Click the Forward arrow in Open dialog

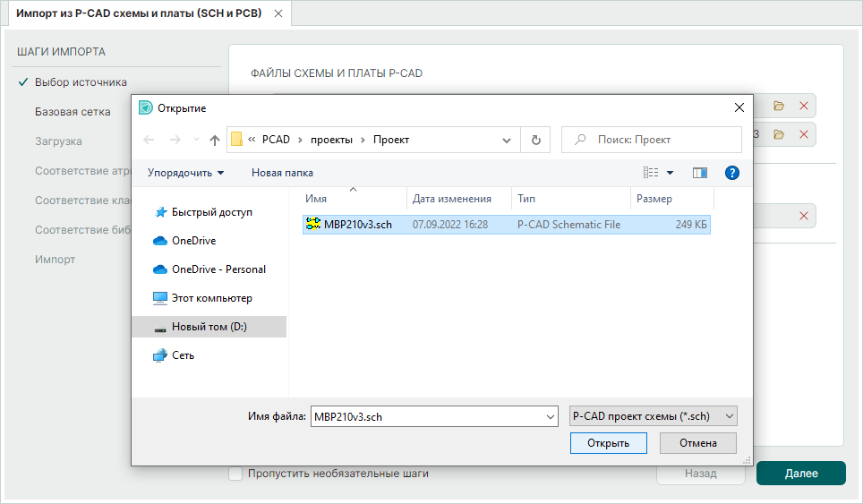point(175,140)
